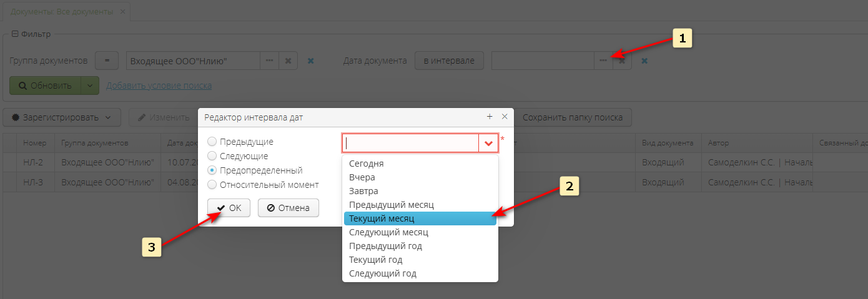Click the в интервале operator button
The image size is (868, 299).
pos(449,61)
